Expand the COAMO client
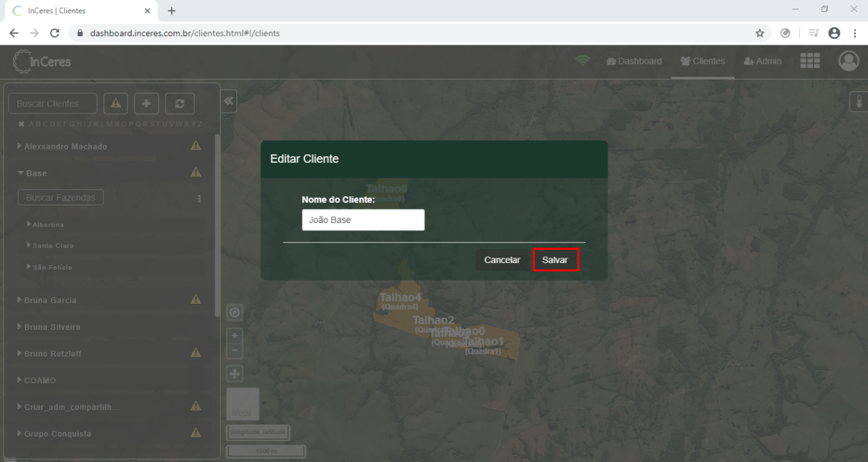Screen dimensions: 868x462 pyautogui.click(x=36, y=380)
